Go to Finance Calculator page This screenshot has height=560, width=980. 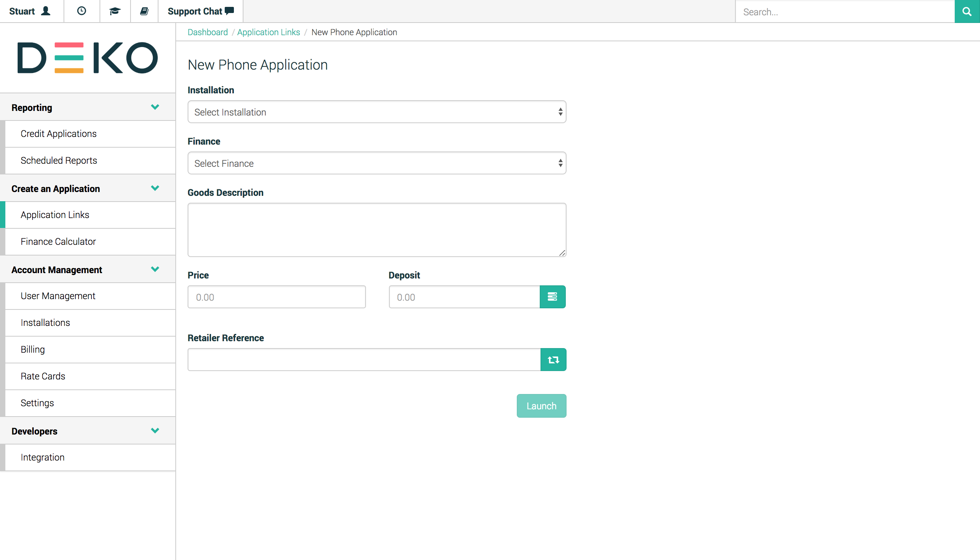click(58, 241)
